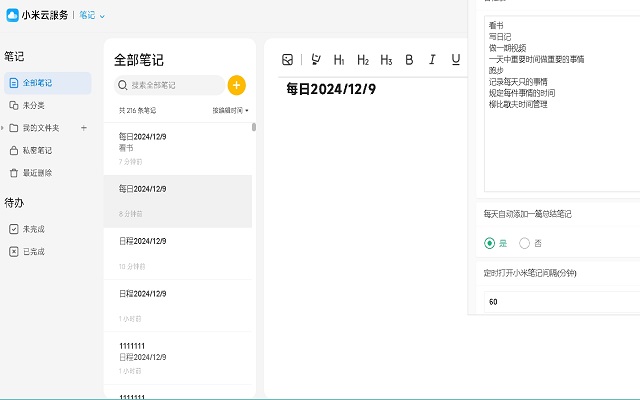Click the notes list scrollbar thumb
Image resolution: width=640 pixels, height=400 pixels.
[x=254, y=127]
